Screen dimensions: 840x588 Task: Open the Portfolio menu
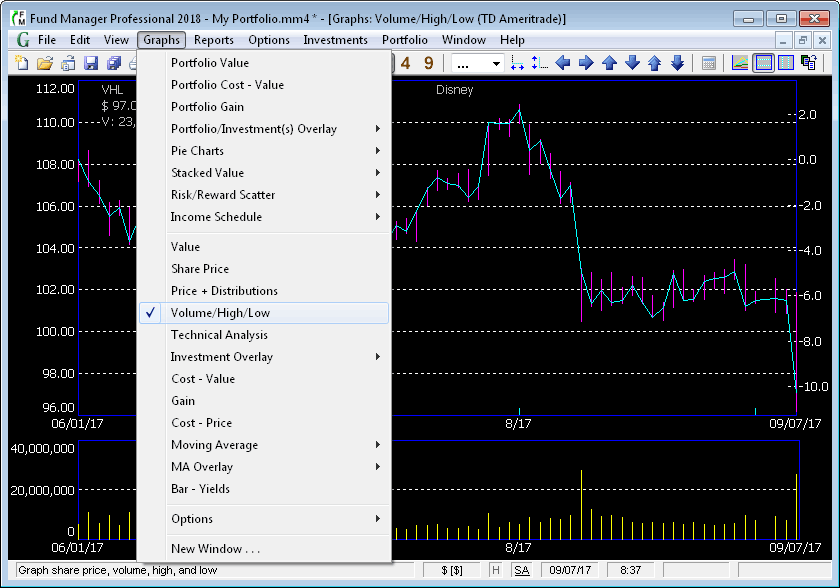click(x=404, y=40)
